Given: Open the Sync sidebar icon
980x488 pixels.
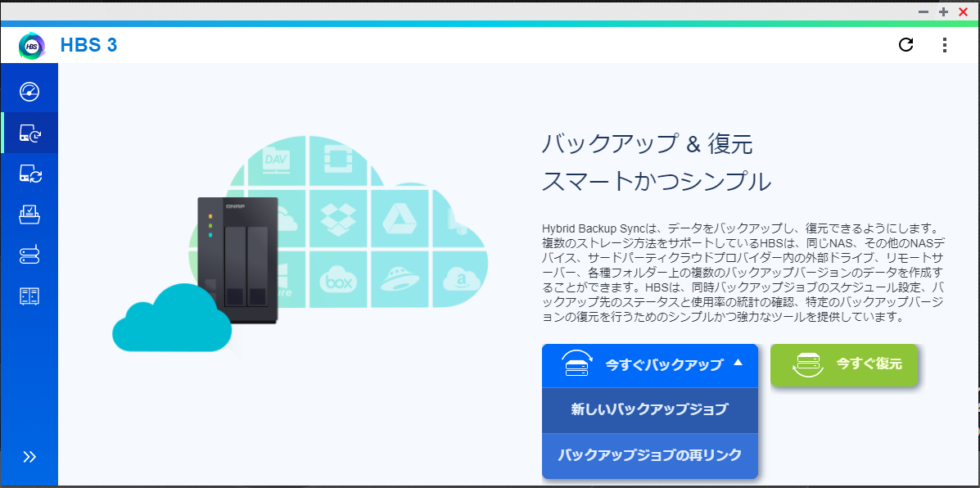Looking at the screenshot, I should pyautogui.click(x=29, y=174).
